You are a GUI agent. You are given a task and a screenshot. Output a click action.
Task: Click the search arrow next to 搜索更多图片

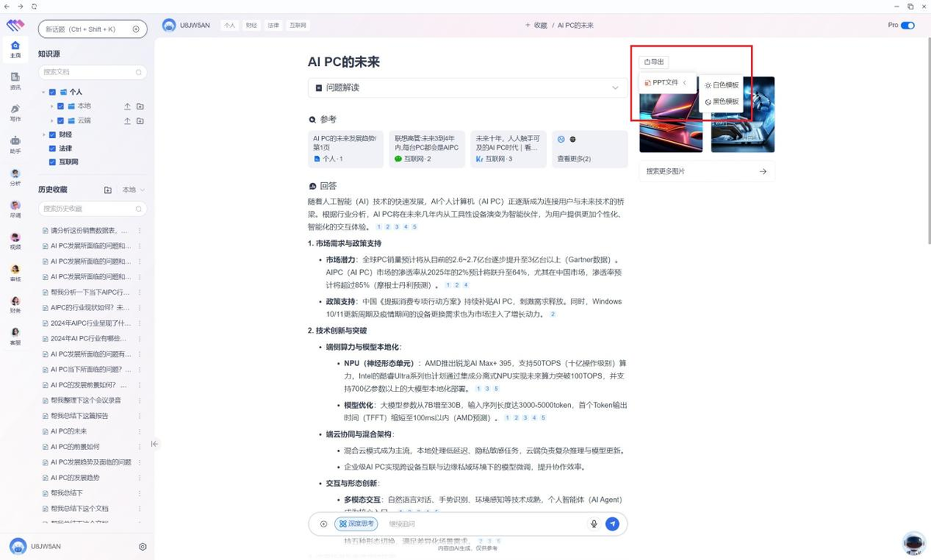763,171
